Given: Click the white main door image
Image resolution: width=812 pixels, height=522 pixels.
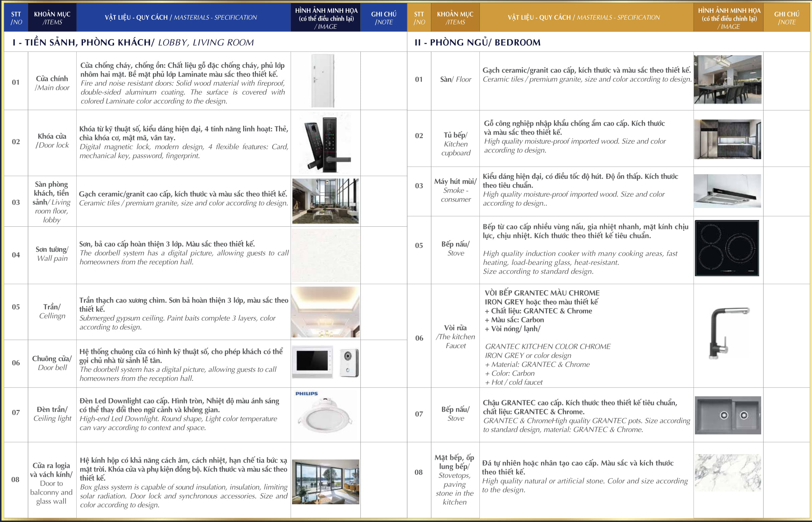Looking at the screenshot, I should (323, 81).
